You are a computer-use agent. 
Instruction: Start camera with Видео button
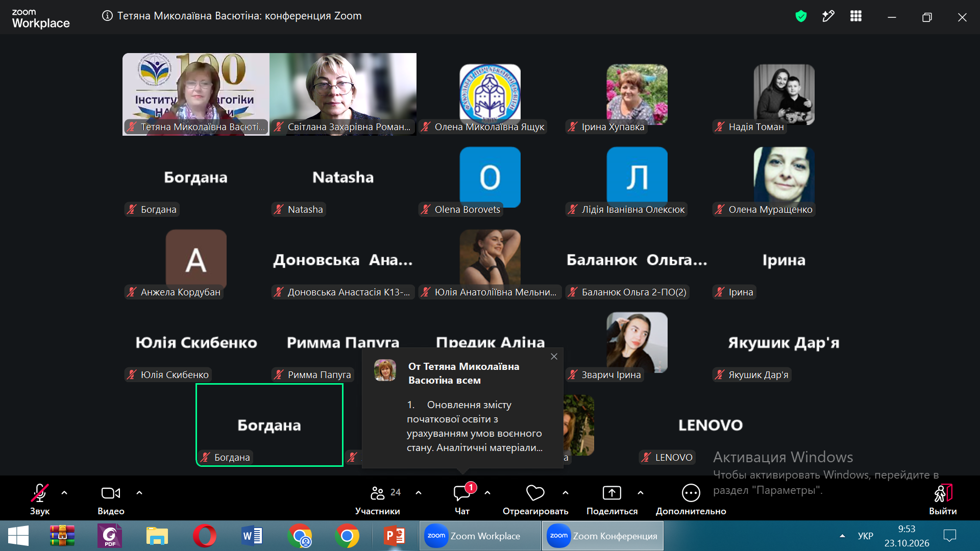(x=111, y=499)
